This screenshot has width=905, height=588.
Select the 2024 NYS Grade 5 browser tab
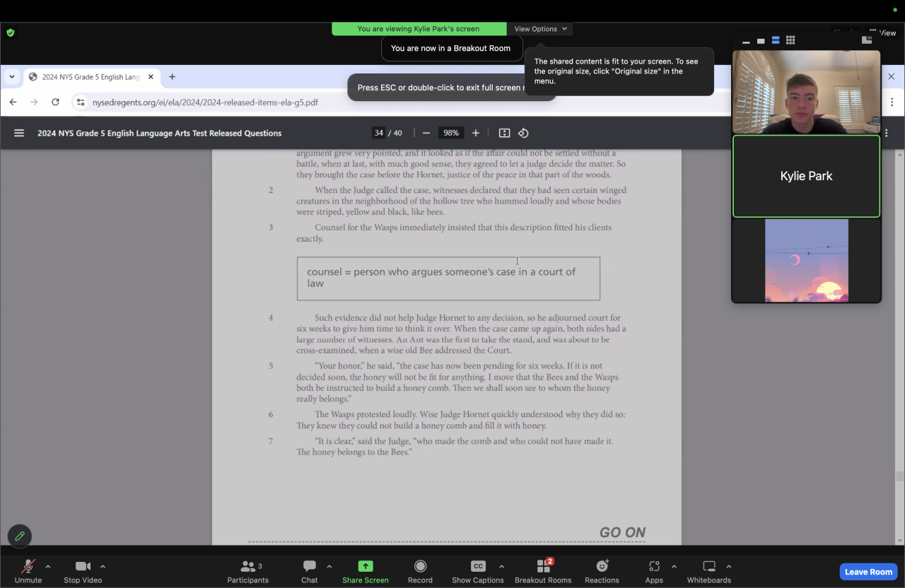coord(91,77)
